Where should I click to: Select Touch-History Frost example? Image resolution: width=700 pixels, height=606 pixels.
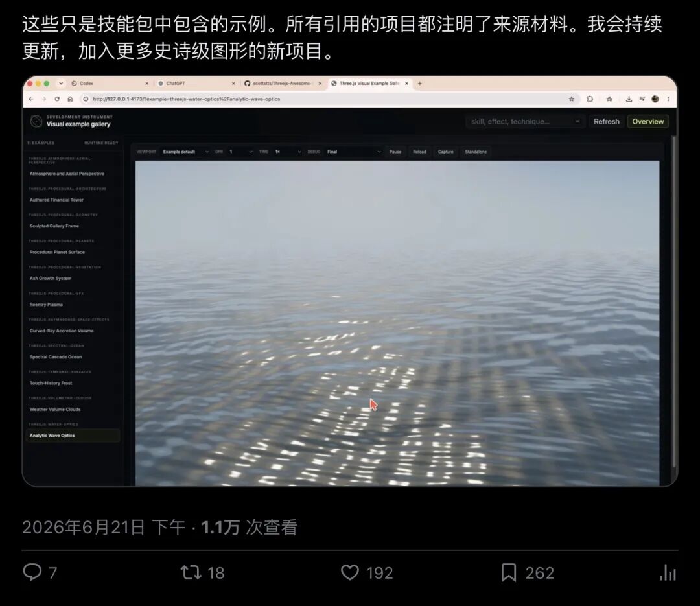click(x=73, y=383)
